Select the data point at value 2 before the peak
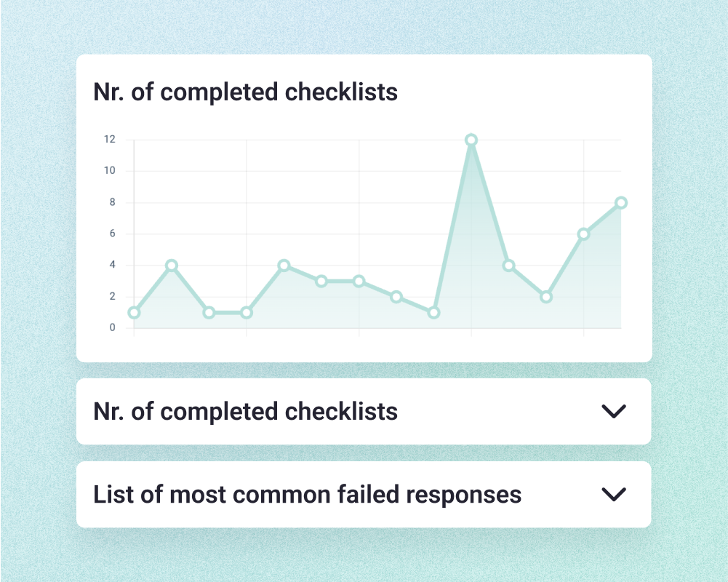This screenshot has width=728, height=582. pos(396,297)
